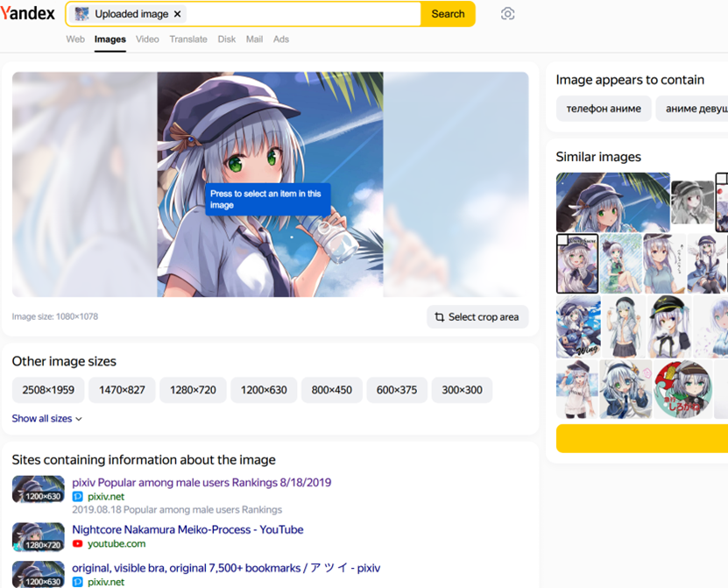
Task: Open Nightcore Nakamura Meiko-Process YouTube link
Action: pos(187,529)
